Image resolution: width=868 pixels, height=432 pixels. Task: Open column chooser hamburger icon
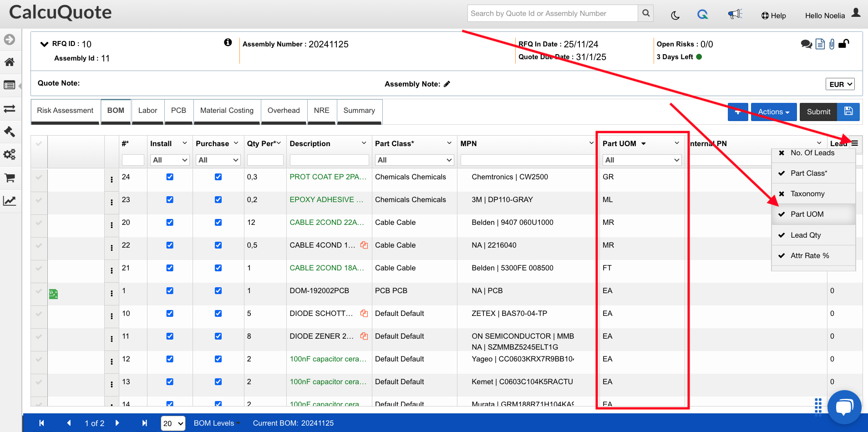pos(855,143)
